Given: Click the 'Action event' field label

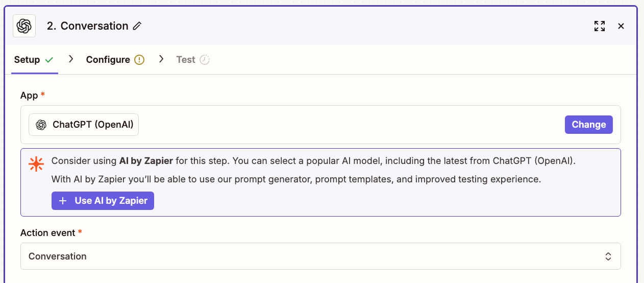Looking at the screenshot, I should coord(47,233).
